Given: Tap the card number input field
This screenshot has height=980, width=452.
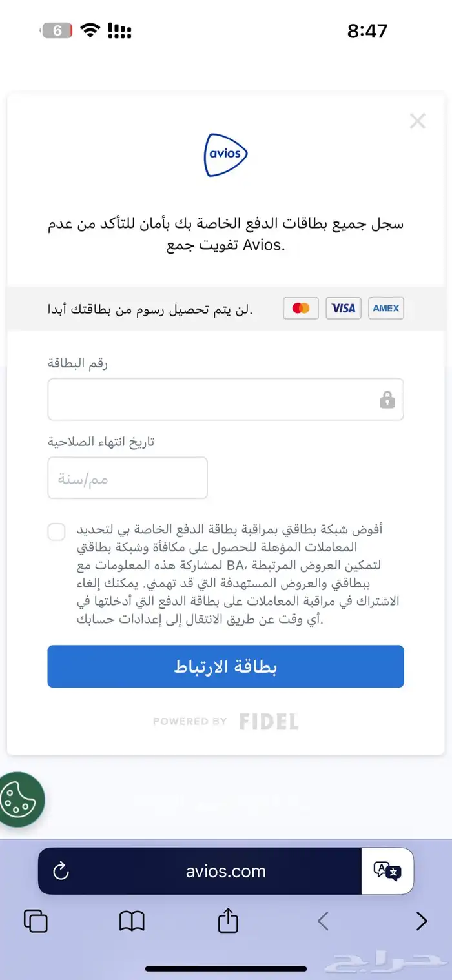Looking at the screenshot, I should tap(225, 400).
